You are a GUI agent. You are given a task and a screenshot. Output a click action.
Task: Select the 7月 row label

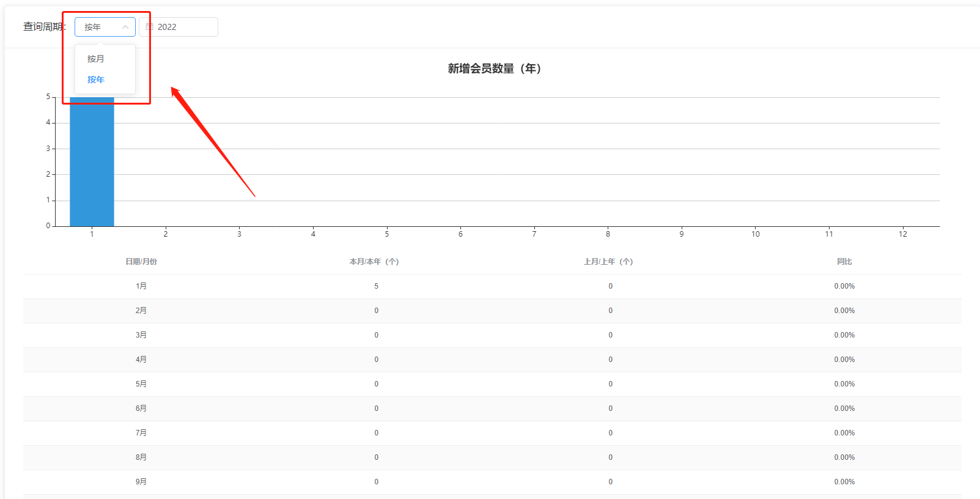pyautogui.click(x=141, y=433)
